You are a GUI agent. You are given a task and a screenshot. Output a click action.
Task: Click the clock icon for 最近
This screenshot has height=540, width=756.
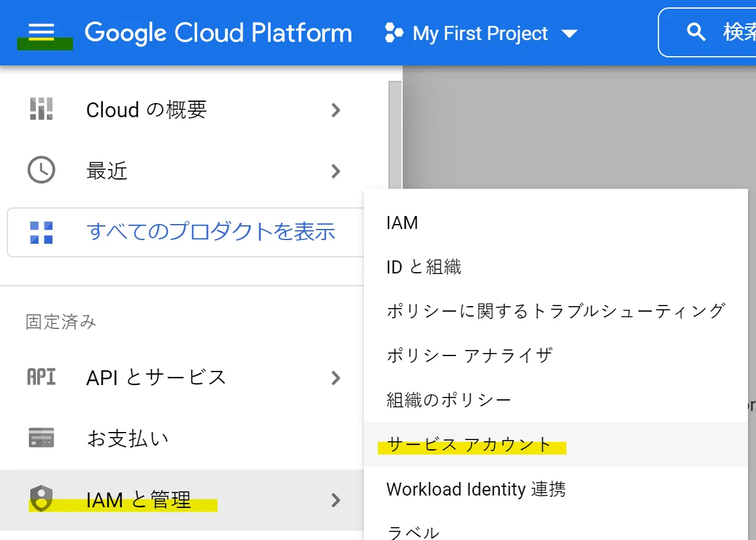[x=41, y=170]
